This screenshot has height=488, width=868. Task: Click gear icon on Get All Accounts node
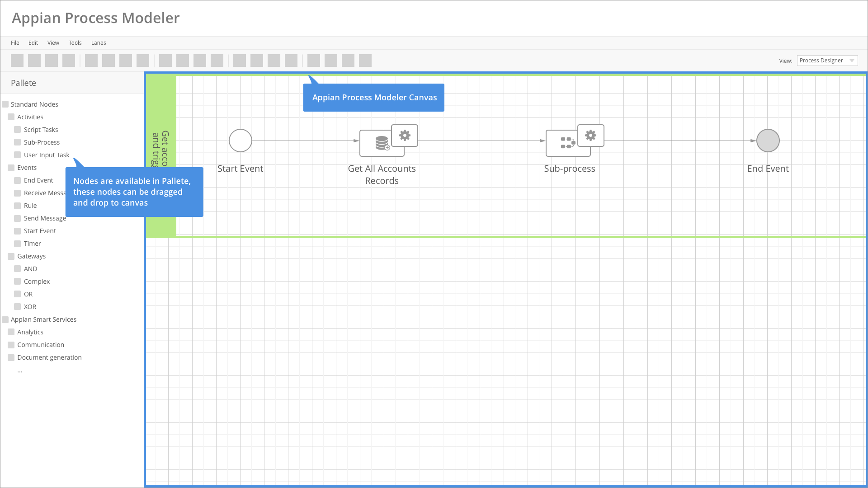pos(405,135)
